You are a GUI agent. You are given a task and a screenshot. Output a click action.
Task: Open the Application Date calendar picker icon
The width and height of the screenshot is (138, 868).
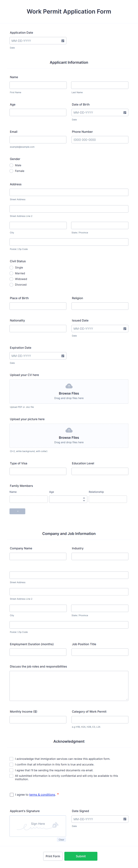point(63,41)
